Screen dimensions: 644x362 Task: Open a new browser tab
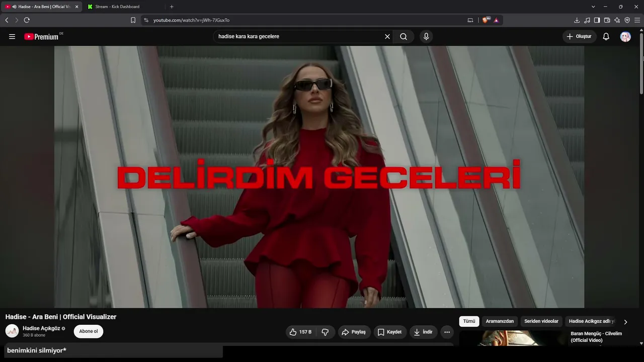click(172, 7)
